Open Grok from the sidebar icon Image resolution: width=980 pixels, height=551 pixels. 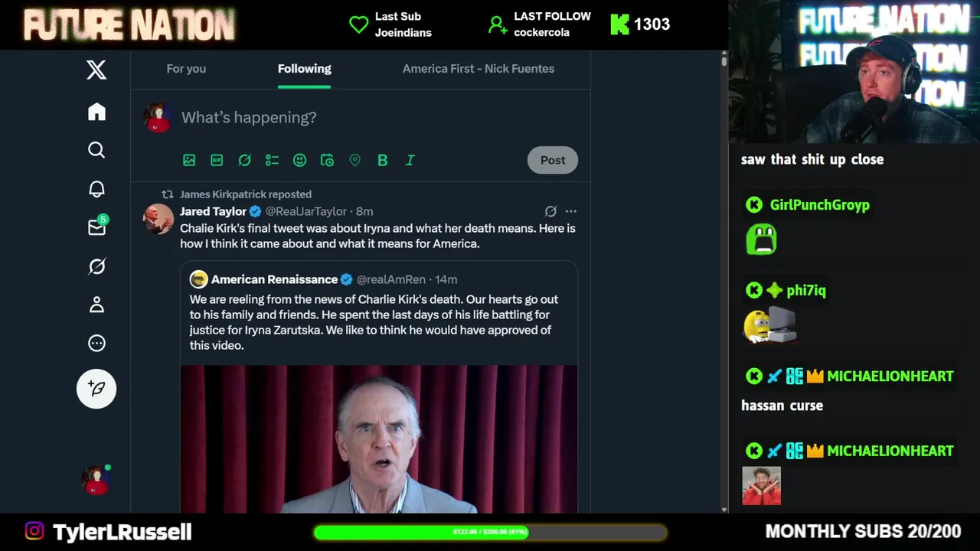point(96,266)
